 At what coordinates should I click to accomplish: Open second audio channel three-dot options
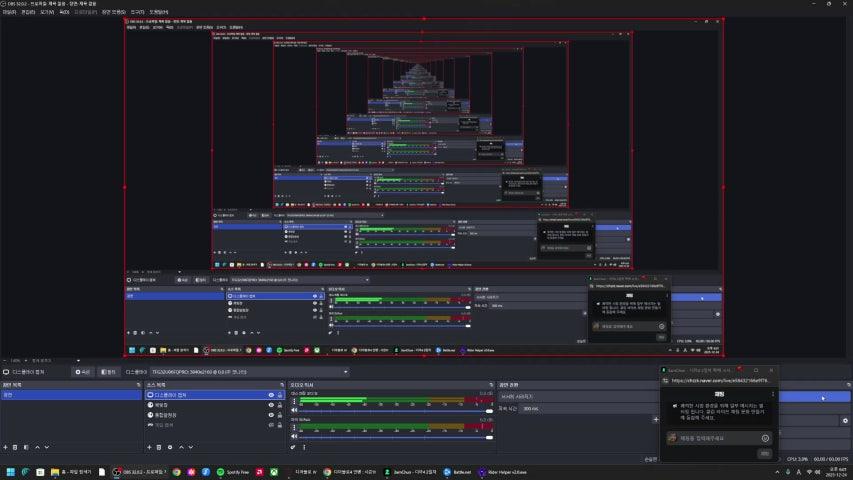click(294, 428)
